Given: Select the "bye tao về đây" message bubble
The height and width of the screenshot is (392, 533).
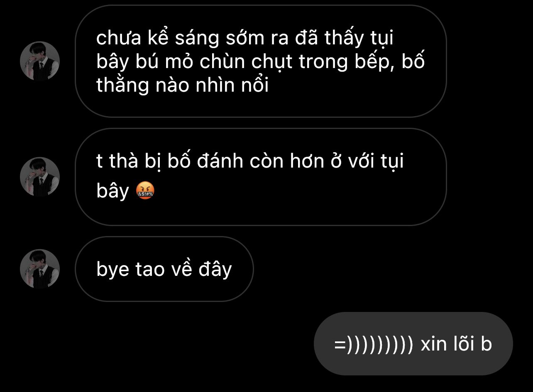Looking at the screenshot, I should (x=164, y=269).
